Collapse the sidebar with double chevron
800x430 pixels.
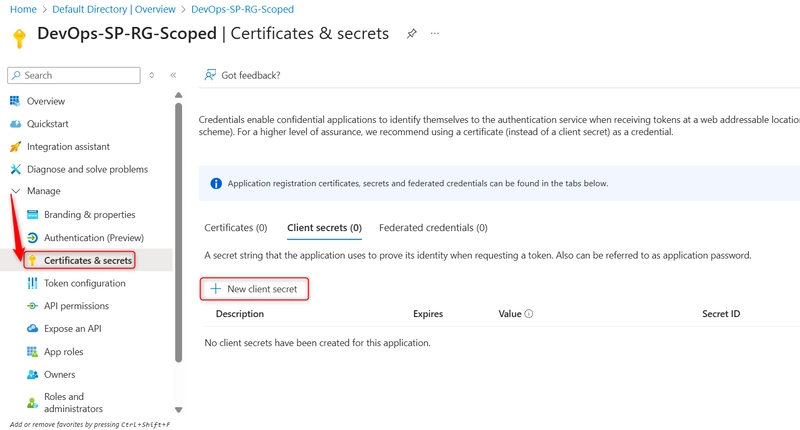(173, 75)
